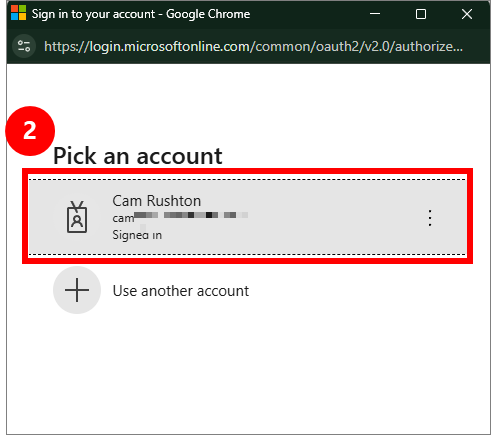Click the window title "Sign in to your account"
This screenshot has height=435, width=491.
click(x=93, y=14)
